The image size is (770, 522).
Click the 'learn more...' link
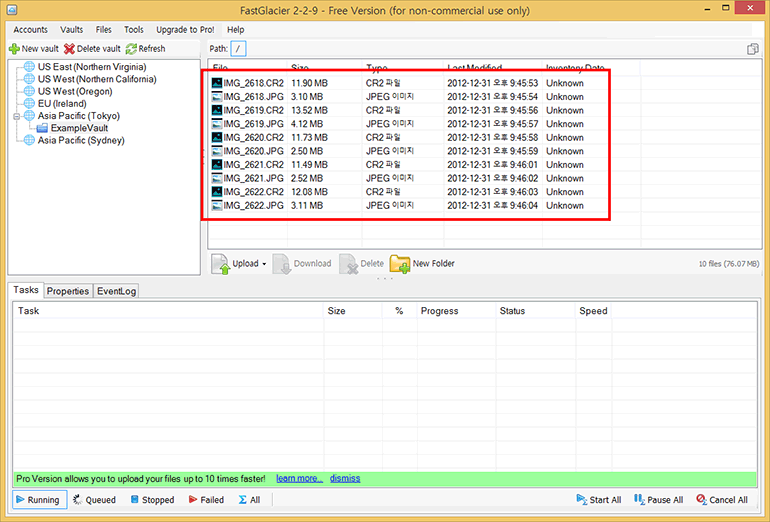299,479
